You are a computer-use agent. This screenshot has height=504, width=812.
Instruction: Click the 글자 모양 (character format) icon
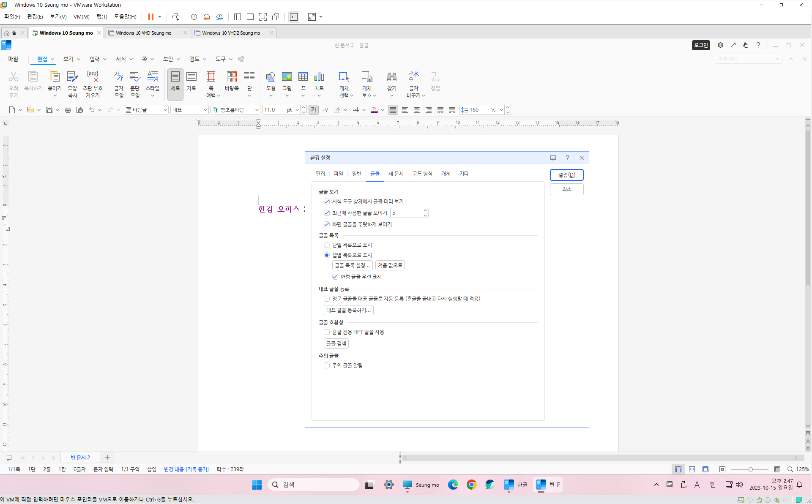tap(119, 77)
